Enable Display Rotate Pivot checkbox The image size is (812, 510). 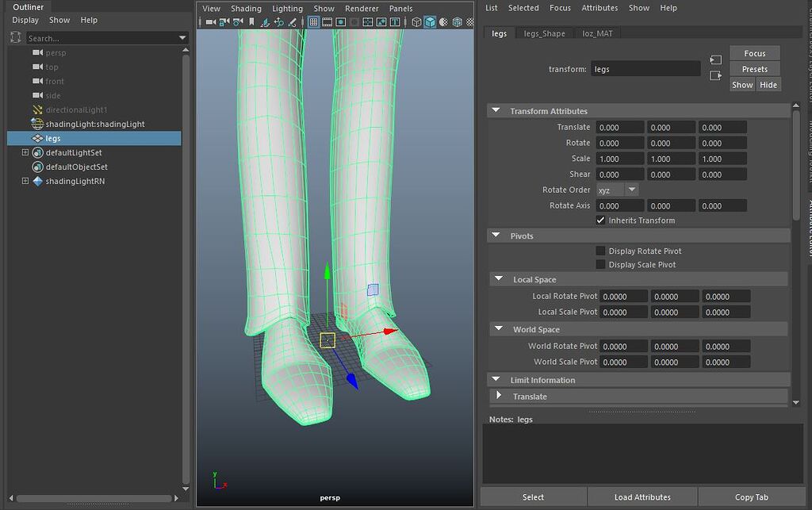[600, 250]
